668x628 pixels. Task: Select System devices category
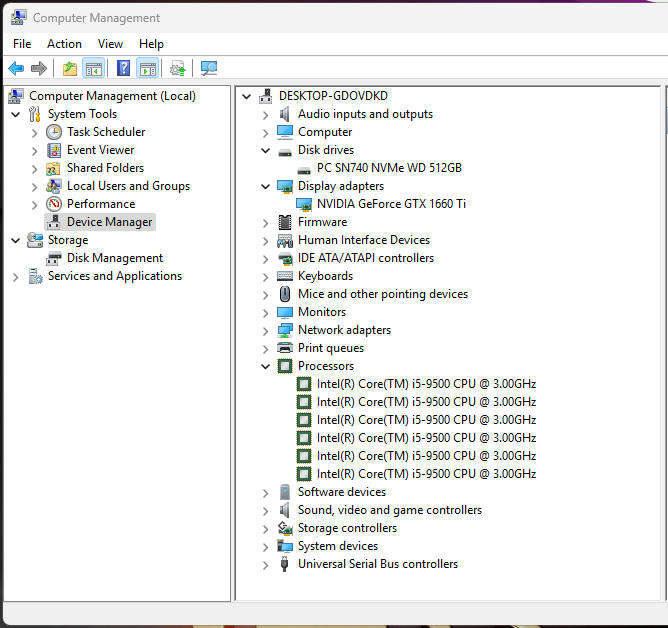point(338,546)
